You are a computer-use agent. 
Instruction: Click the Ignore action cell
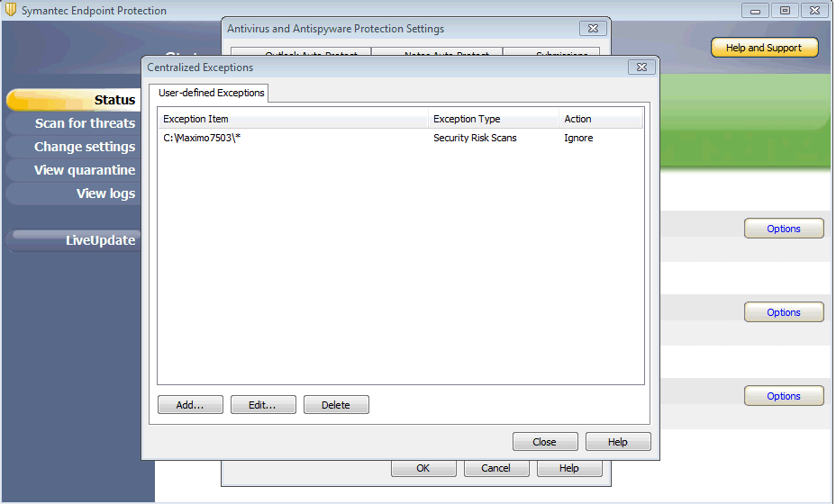578,138
